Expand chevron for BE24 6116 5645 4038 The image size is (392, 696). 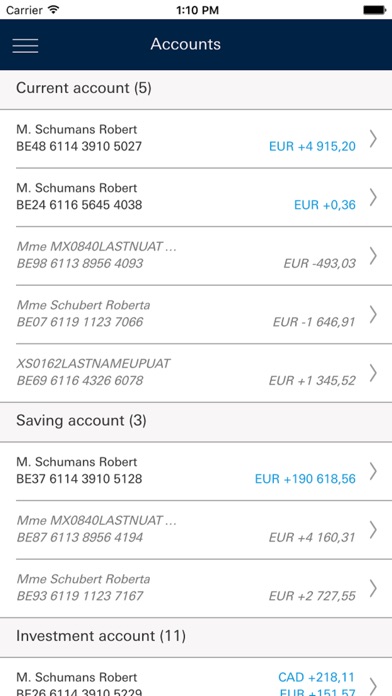coord(373,197)
